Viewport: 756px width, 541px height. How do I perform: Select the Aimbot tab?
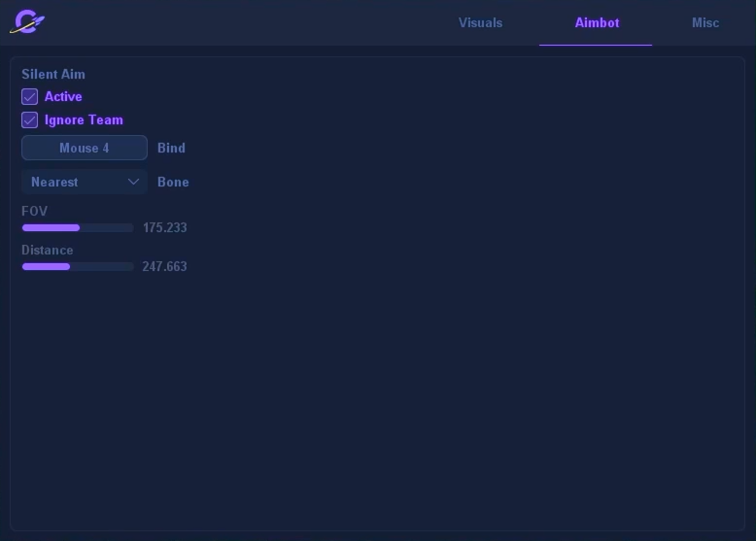pos(597,22)
